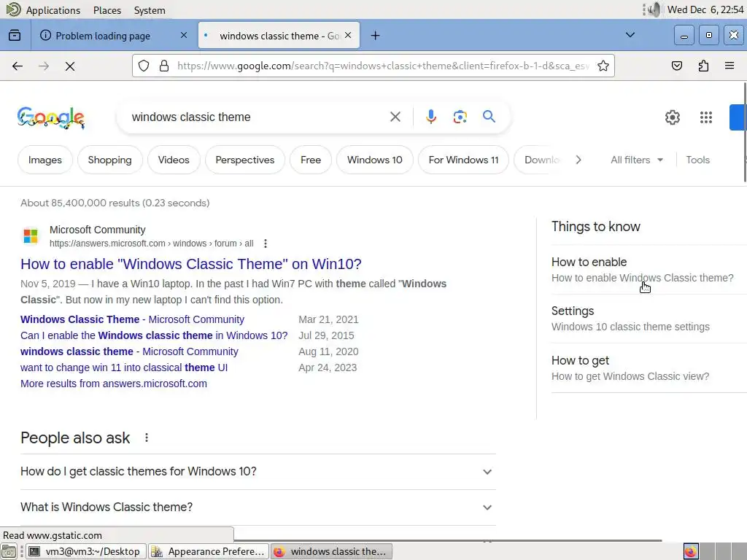Viewport: 747px width, 560px height.
Task: Select Perspectives filter chip
Action: tap(245, 160)
